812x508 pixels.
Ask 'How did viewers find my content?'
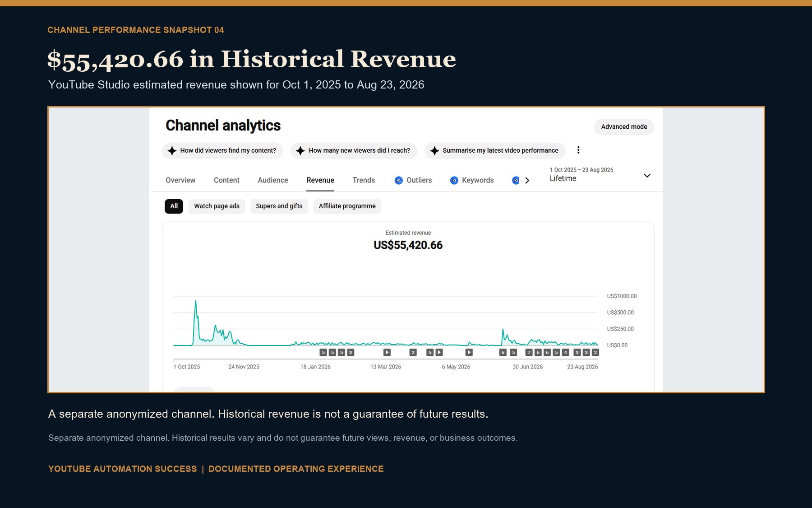tap(222, 151)
